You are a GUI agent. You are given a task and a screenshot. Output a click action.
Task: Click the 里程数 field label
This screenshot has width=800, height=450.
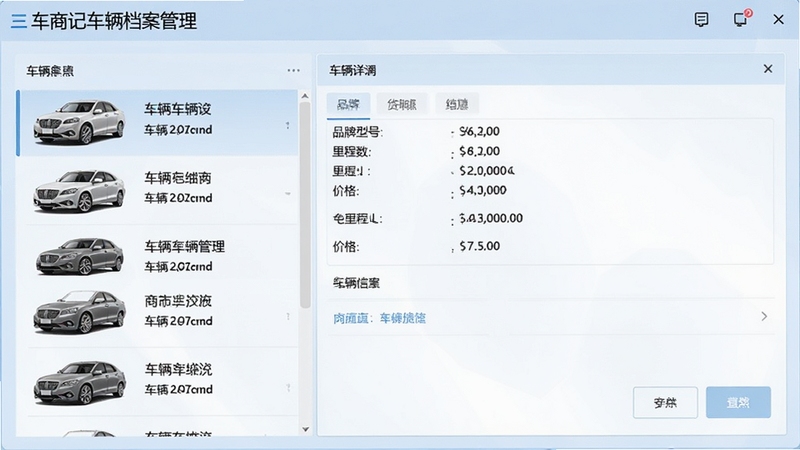352,152
